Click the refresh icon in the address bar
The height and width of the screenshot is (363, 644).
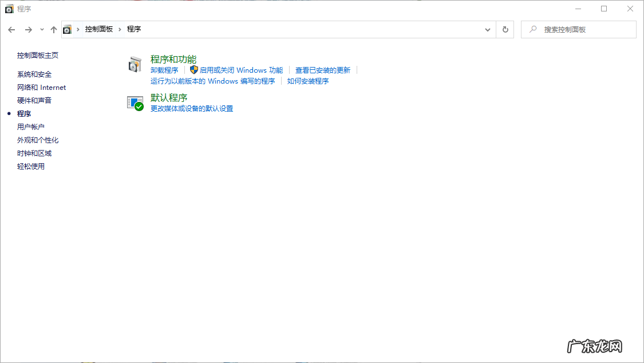pos(505,29)
